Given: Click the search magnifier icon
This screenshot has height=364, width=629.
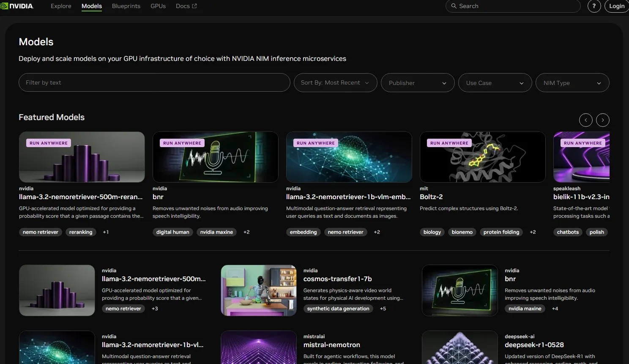Looking at the screenshot, I should tap(454, 6).
